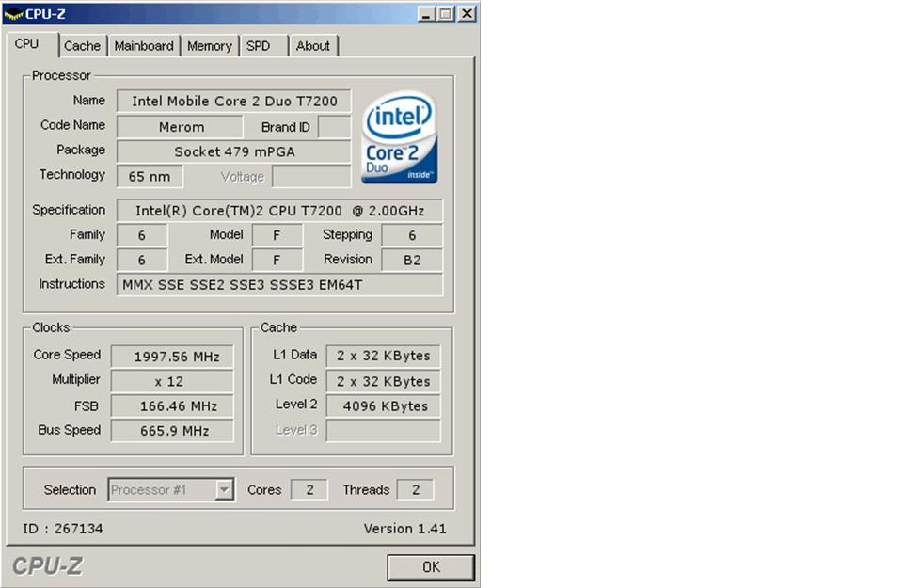This screenshot has width=903, height=588.
Task: Click the Package value Socket 479 mPGA
Action: pos(234,151)
